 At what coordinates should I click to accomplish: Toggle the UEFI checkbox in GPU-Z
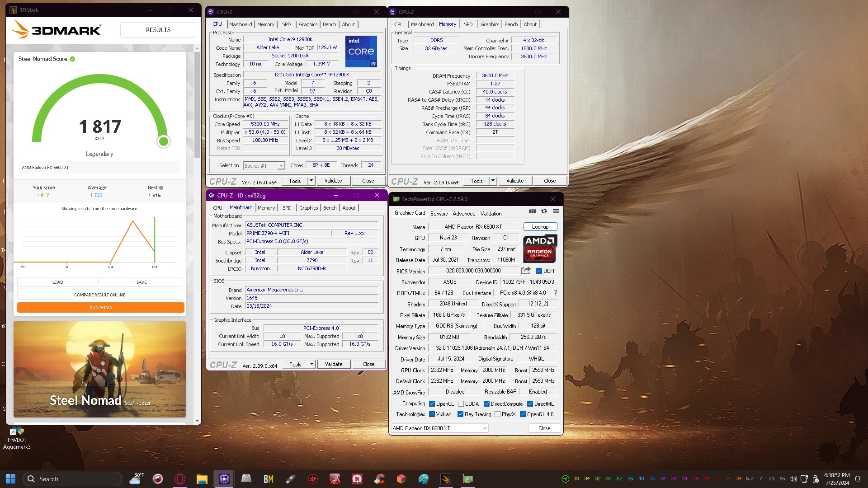point(539,271)
